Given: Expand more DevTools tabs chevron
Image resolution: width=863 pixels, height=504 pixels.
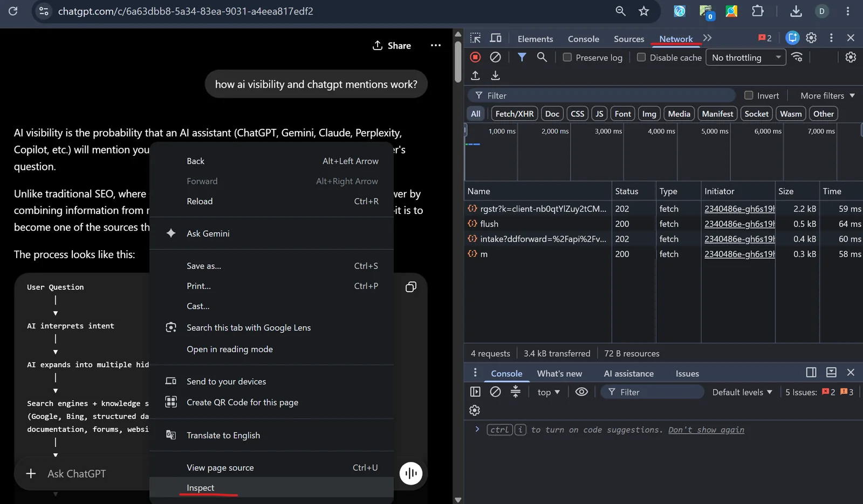Looking at the screenshot, I should [x=707, y=38].
